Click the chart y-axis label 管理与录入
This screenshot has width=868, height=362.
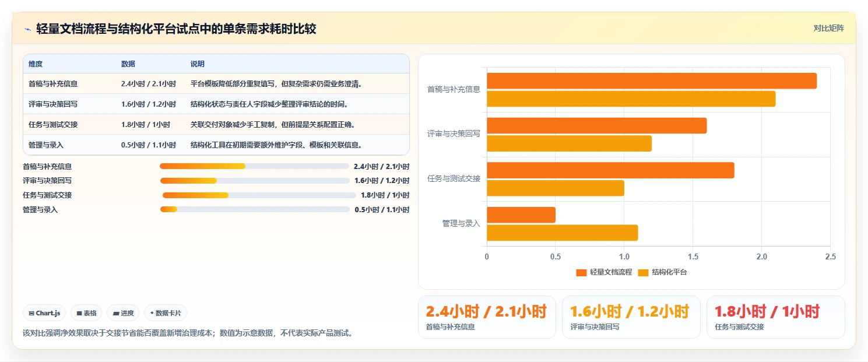[x=461, y=223]
